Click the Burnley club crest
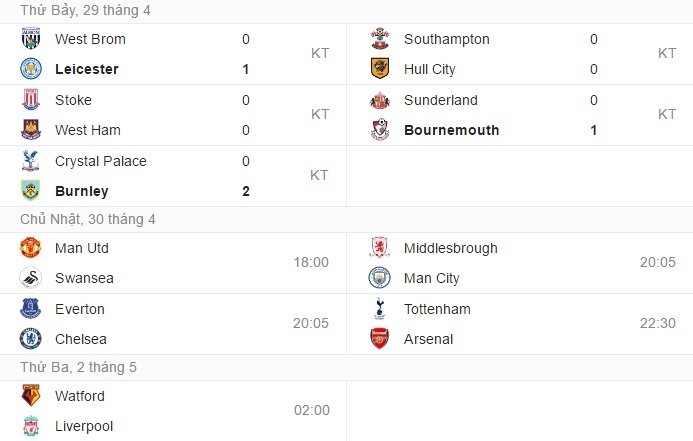 coord(31,191)
